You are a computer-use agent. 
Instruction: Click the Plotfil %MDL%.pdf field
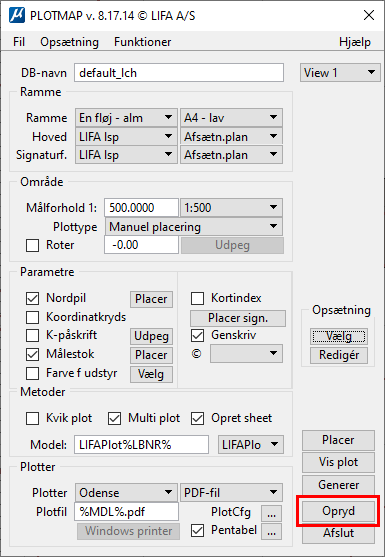tap(126, 512)
